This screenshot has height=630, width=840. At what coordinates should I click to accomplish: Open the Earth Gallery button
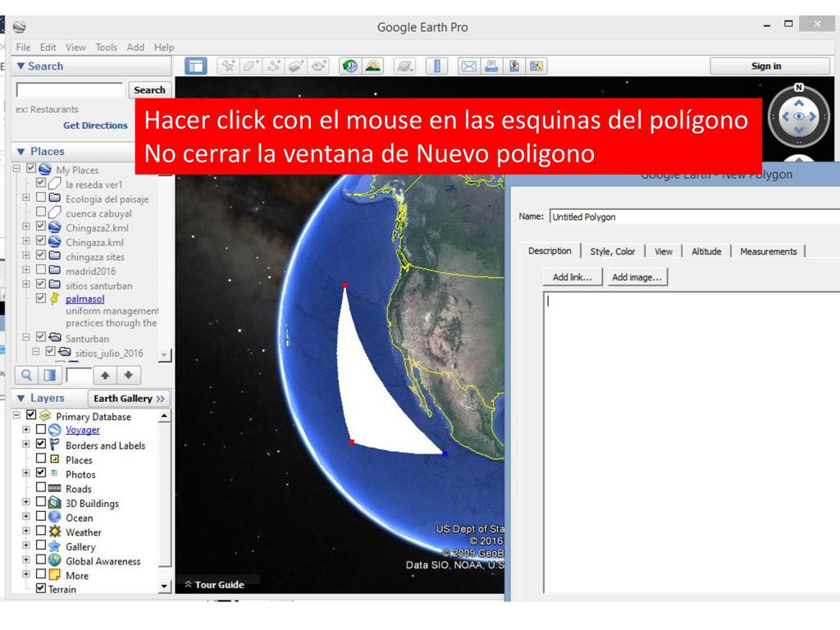point(129,398)
